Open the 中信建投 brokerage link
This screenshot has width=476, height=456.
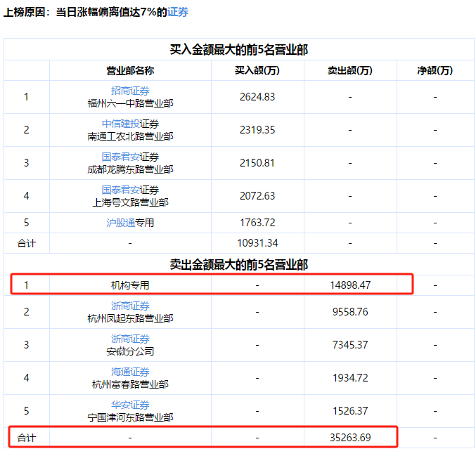[x=120, y=124]
